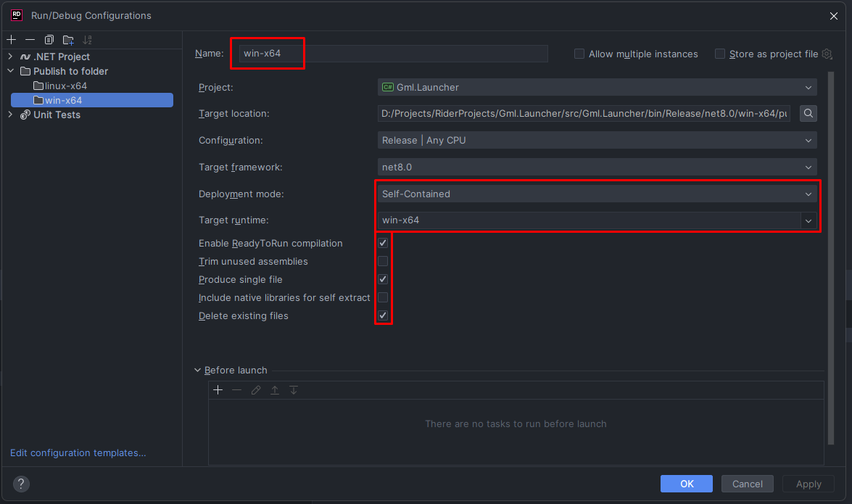Viewport: 852px width, 504px height.
Task: Open the help question mark icon
Action: coord(21,484)
